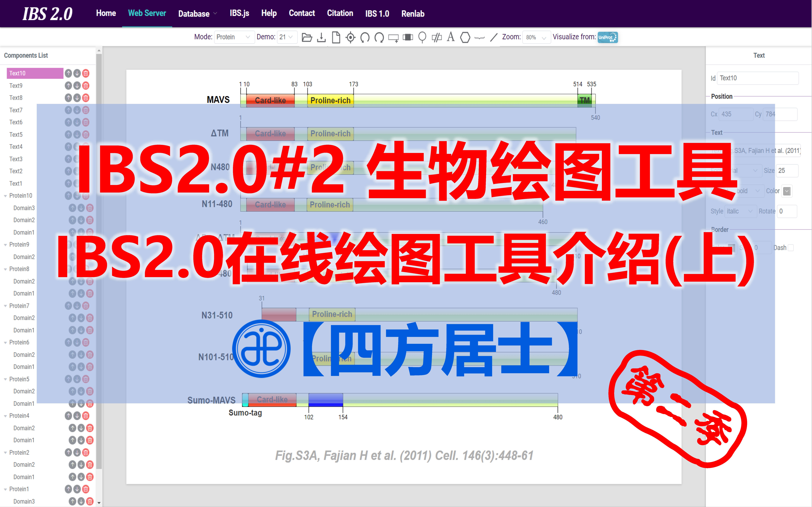The image size is (812, 507).
Task: Create a new blank page document
Action: [336, 37]
